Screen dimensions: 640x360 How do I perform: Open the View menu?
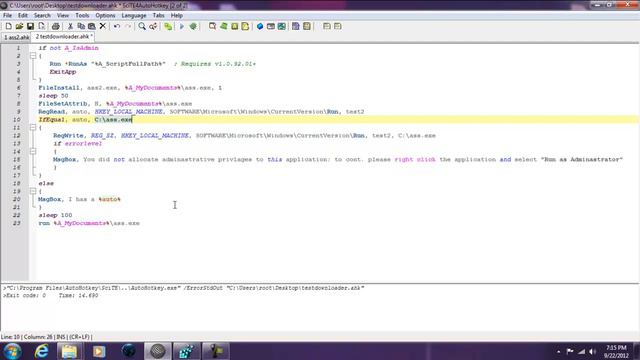[62, 16]
